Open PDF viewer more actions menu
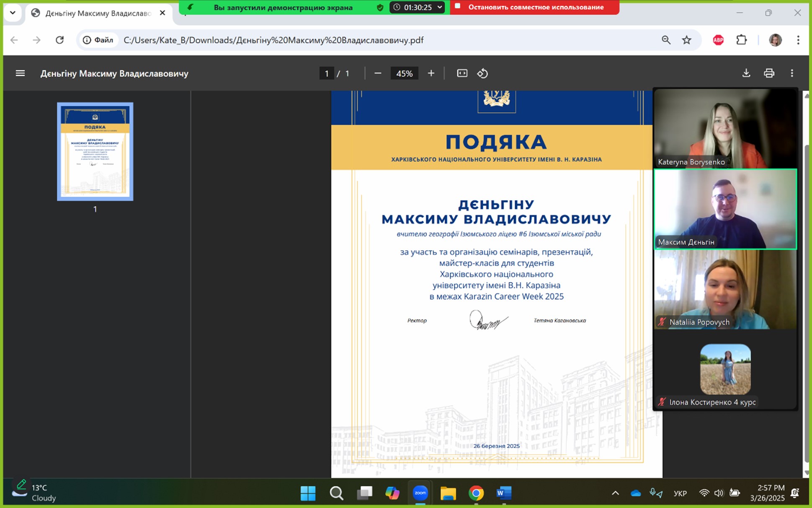The width and height of the screenshot is (812, 508). [791, 73]
